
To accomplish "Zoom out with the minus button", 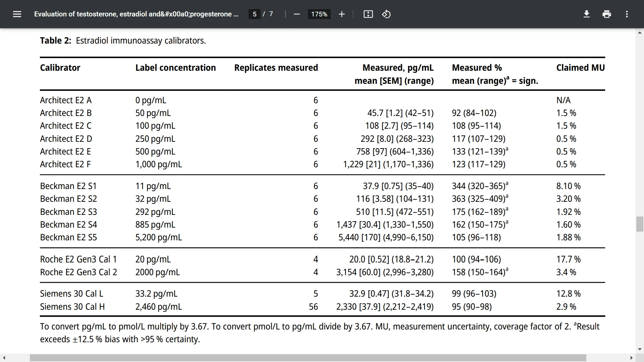I will click(297, 14).
